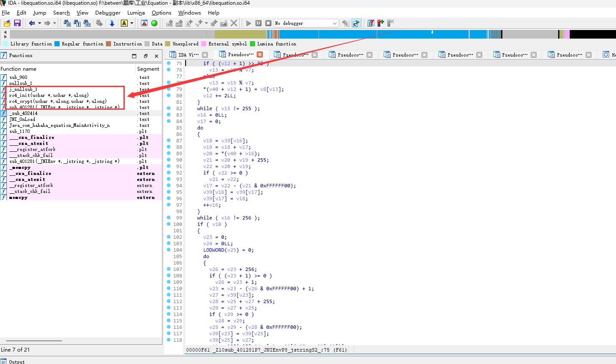Viewport: 616px width, 364px height.
Task: Save the database with the floppy icon
Action: pos(17,23)
